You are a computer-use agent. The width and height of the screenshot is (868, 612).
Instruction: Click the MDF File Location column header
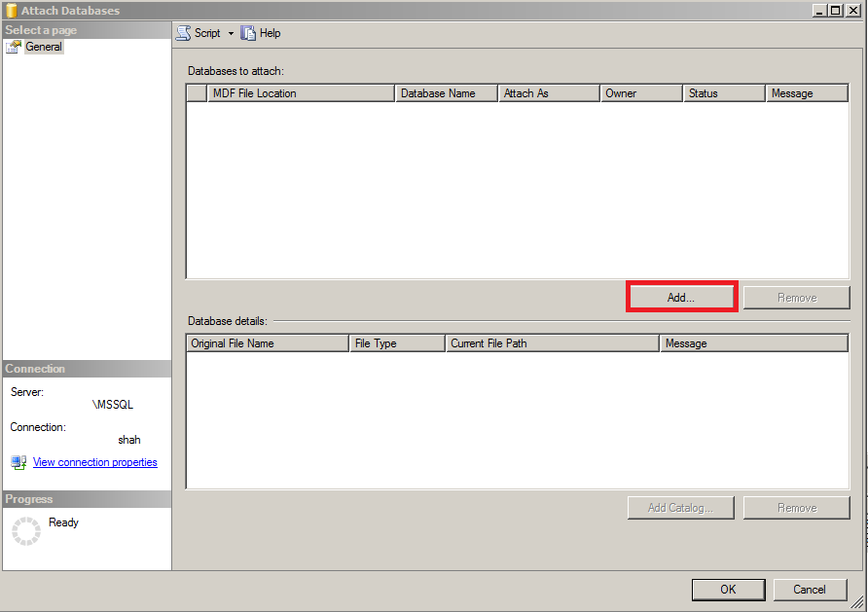click(300, 92)
